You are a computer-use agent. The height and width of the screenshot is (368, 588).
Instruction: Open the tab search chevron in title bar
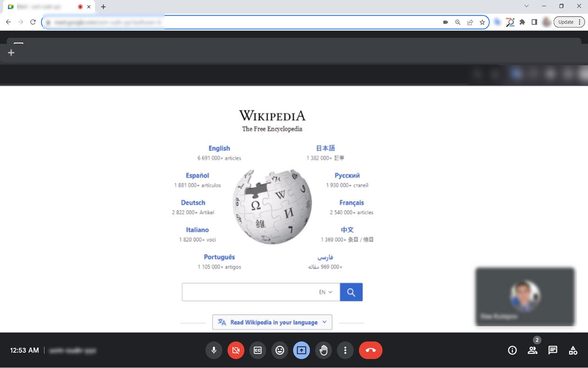(526, 6)
